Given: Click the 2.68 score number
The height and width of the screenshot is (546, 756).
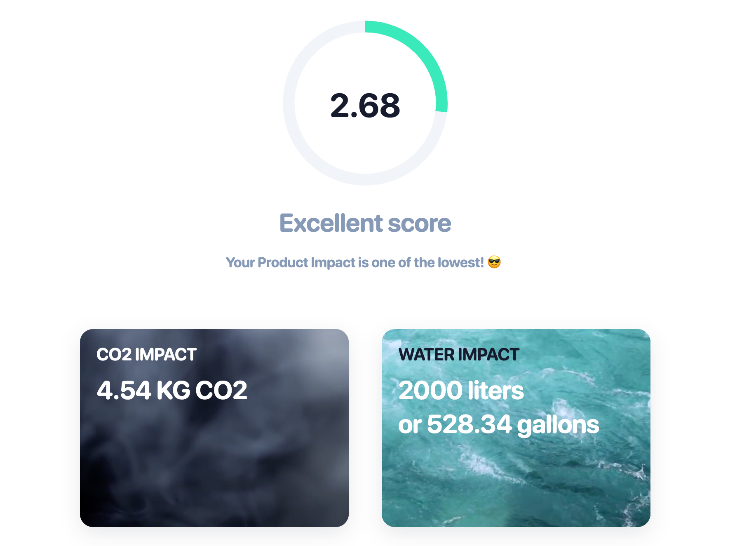Looking at the screenshot, I should tap(365, 106).
